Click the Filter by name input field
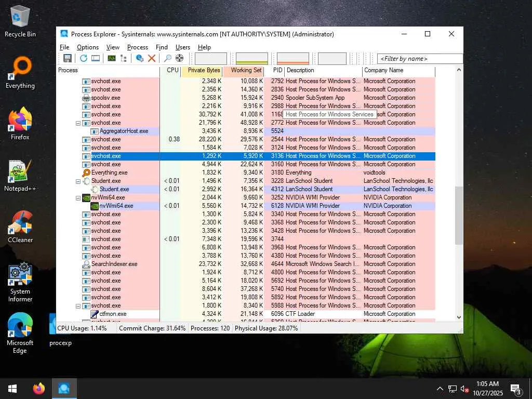This screenshot has width=532, height=399. [420, 59]
